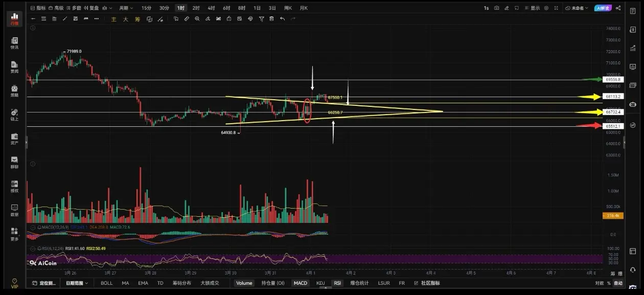Click the camera screenshot icon
Viewport: 644px width, 295px height.
[x=496, y=8]
